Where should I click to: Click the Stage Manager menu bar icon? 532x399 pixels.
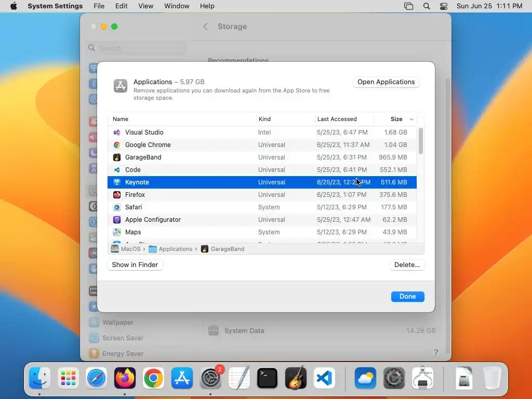408,6
